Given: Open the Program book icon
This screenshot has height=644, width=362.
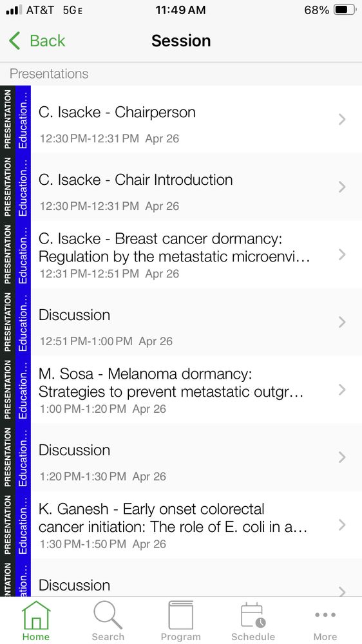Looking at the screenshot, I should [180, 615].
